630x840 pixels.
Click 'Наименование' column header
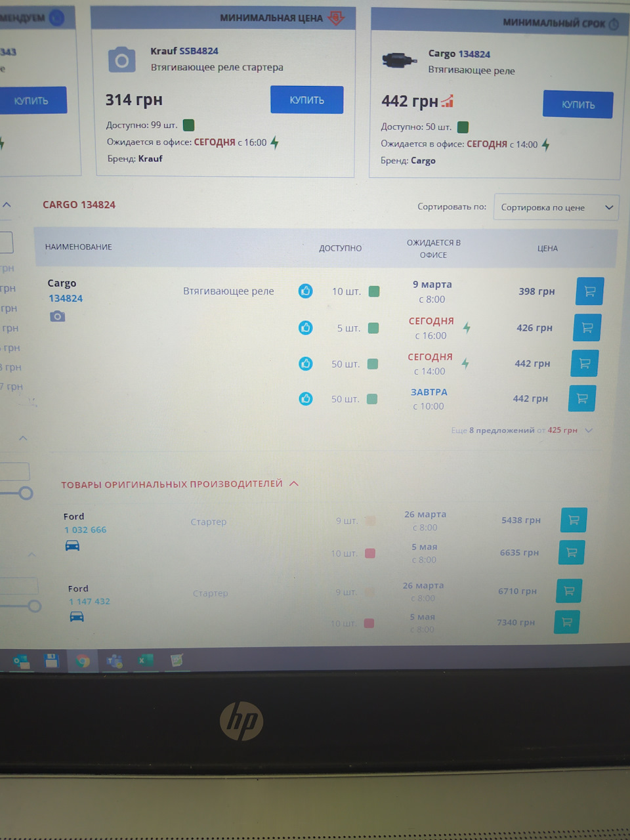click(x=78, y=247)
